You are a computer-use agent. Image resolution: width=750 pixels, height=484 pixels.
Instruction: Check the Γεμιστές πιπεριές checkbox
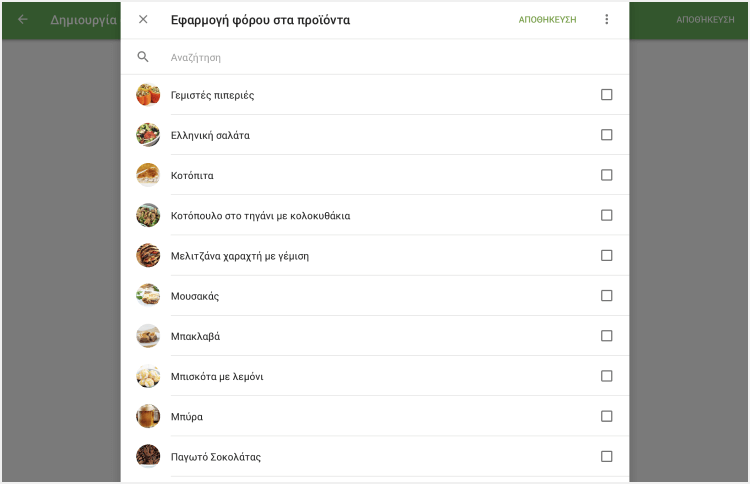[607, 95]
